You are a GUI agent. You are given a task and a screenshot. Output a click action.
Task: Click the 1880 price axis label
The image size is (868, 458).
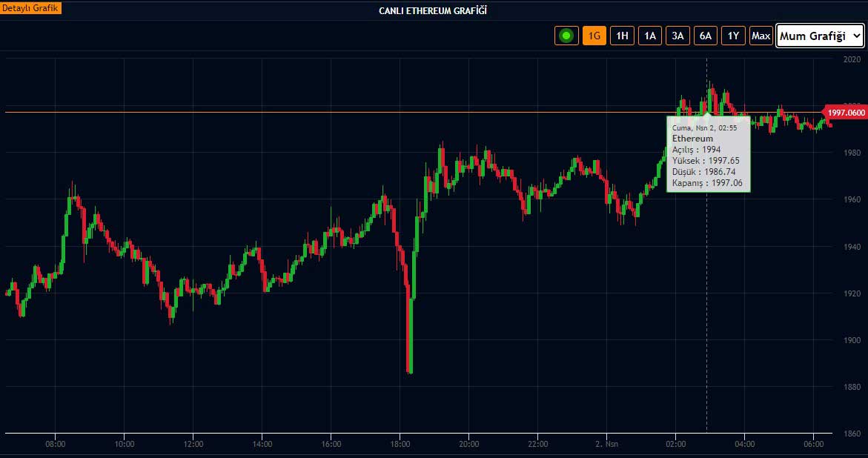point(852,387)
